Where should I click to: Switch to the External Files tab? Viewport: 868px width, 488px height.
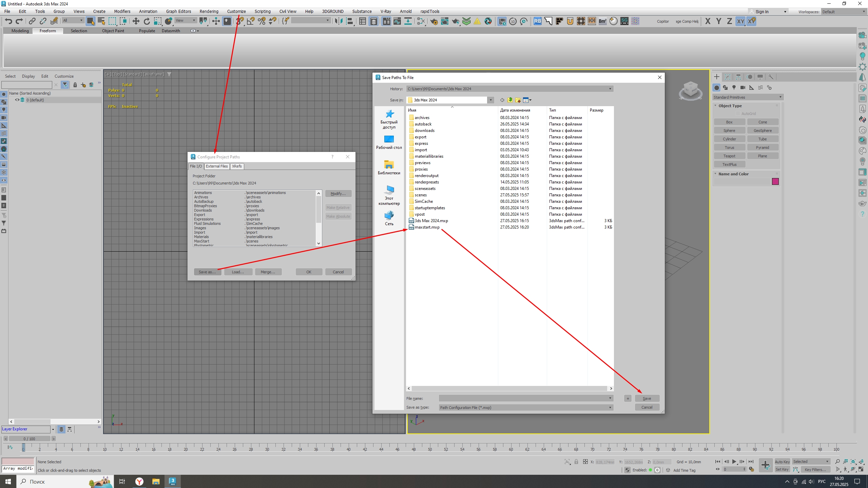point(216,166)
